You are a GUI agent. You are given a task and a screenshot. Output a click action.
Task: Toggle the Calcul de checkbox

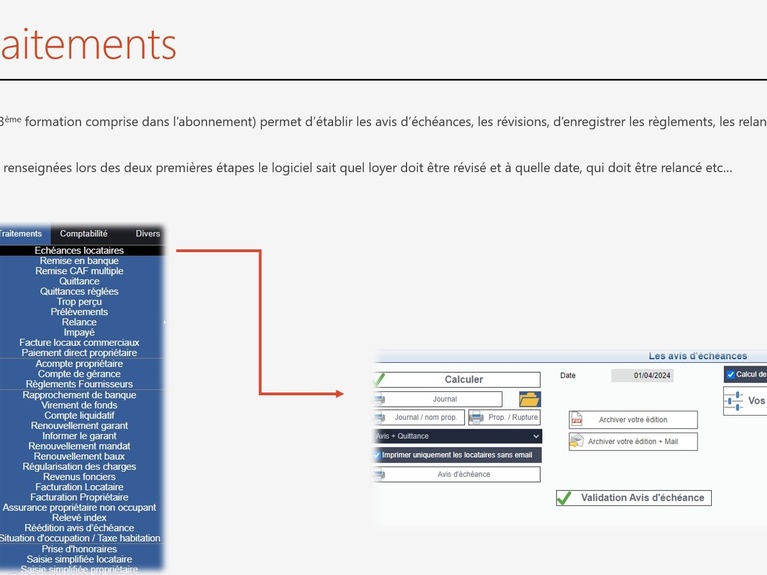[x=730, y=375]
